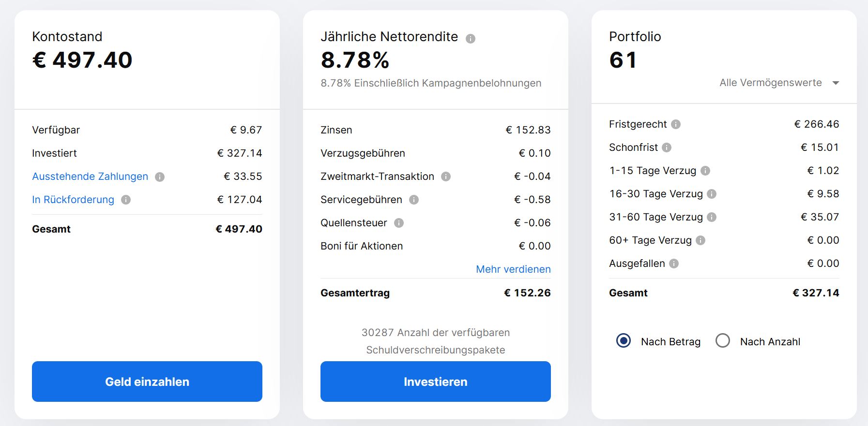Click info icon beside 1-15 Tage Verzug

705,171
